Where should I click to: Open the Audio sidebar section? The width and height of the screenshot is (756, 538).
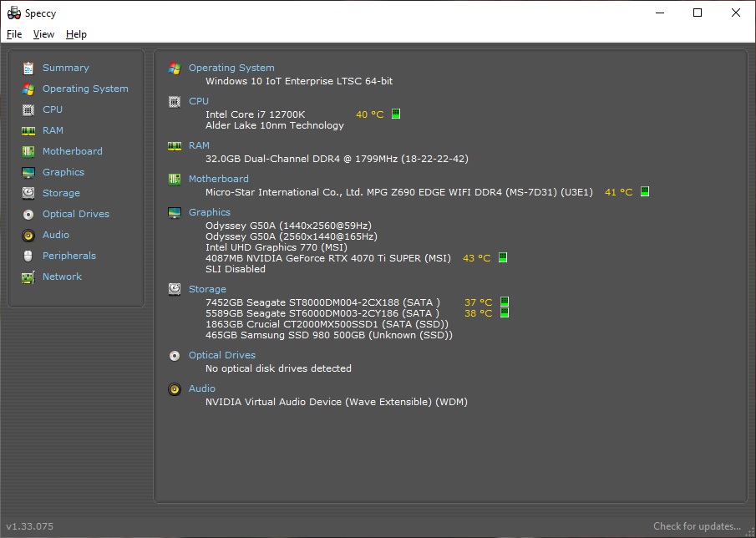(x=55, y=235)
